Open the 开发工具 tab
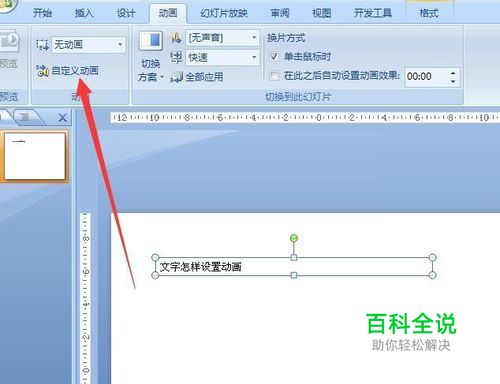The width and height of the screenshot is (500, 384). click(x=373, y=13)
